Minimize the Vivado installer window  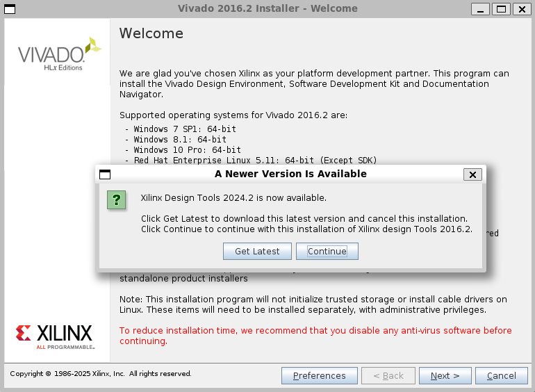481,9
